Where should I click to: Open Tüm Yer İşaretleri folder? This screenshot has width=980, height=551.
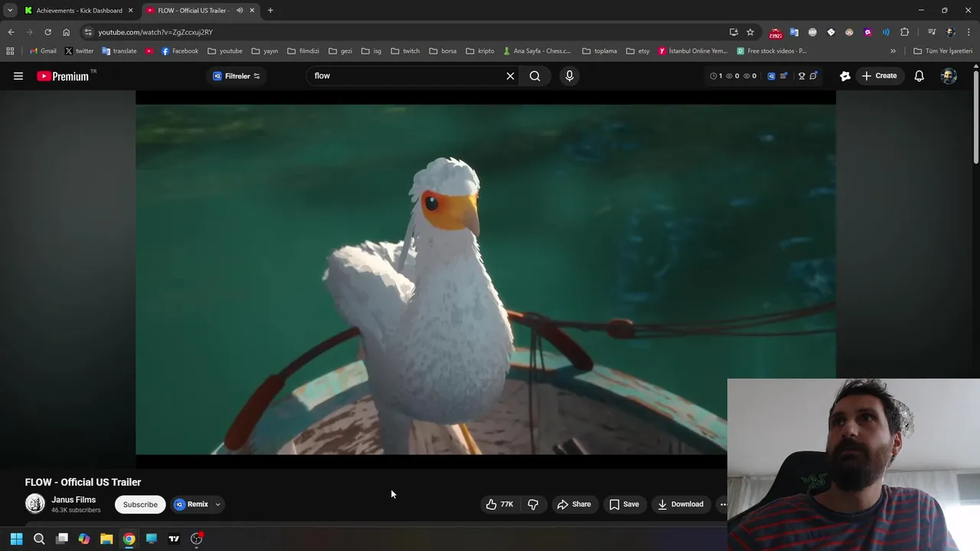[942, 51]
